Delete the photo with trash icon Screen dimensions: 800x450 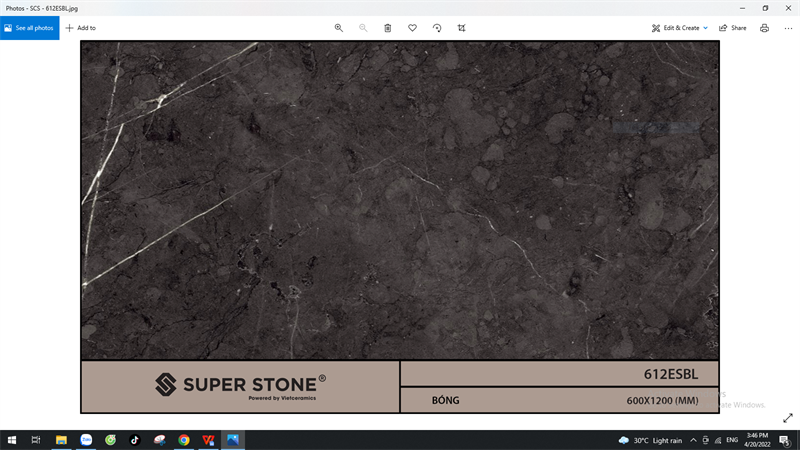[388, 28]
